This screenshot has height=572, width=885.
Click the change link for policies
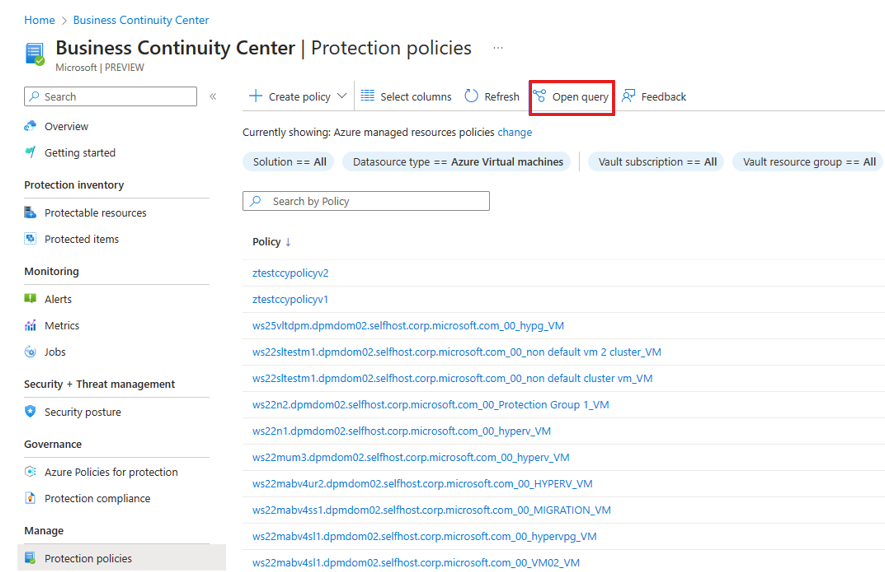click(515, 132)
